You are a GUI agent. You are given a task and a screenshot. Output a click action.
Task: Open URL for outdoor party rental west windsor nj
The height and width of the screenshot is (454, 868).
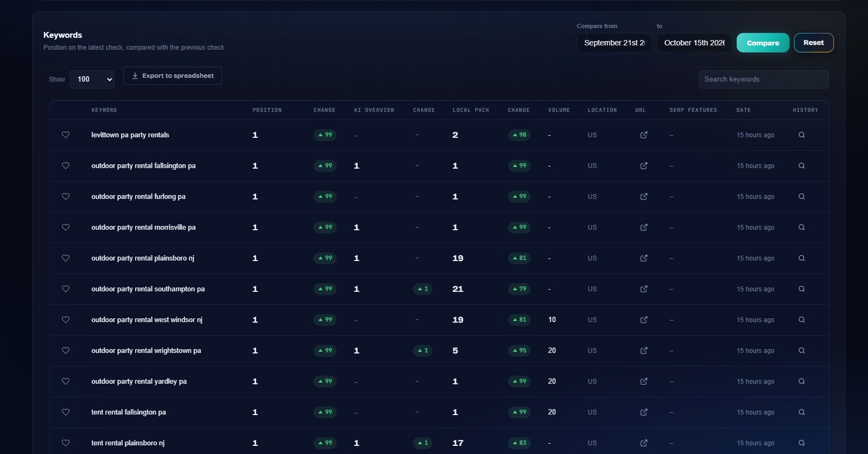pos(644,320)
